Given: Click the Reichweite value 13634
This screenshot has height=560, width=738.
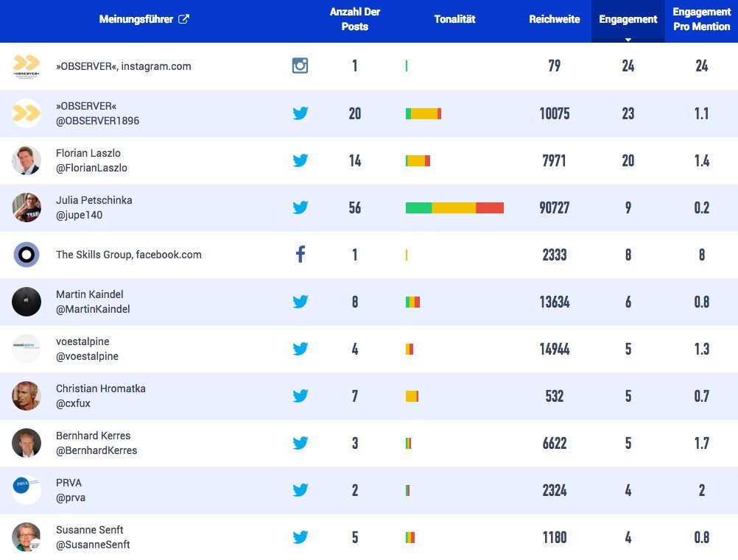Looking at the screenshot, I should 555,302.
